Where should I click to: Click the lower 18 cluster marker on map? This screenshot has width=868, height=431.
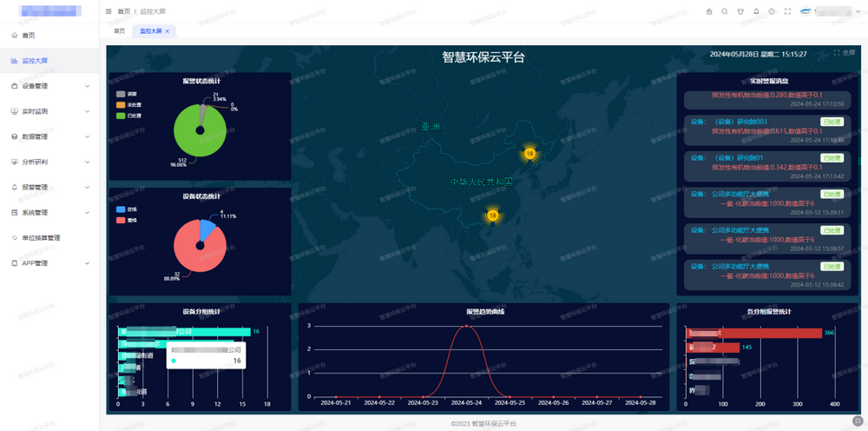pos(493,215)
